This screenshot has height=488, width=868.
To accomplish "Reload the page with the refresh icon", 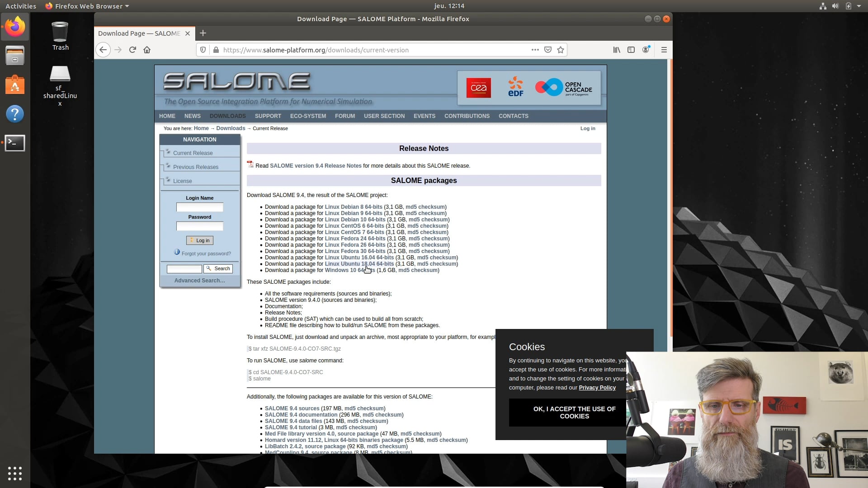I will tap(132, 50).
